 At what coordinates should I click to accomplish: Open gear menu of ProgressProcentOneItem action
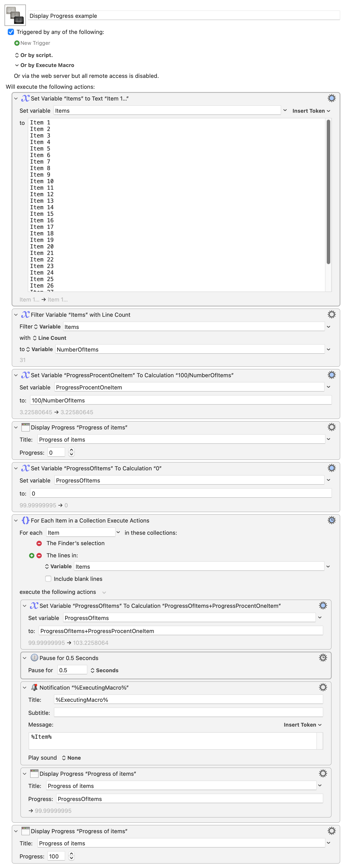tap(332, 375)
